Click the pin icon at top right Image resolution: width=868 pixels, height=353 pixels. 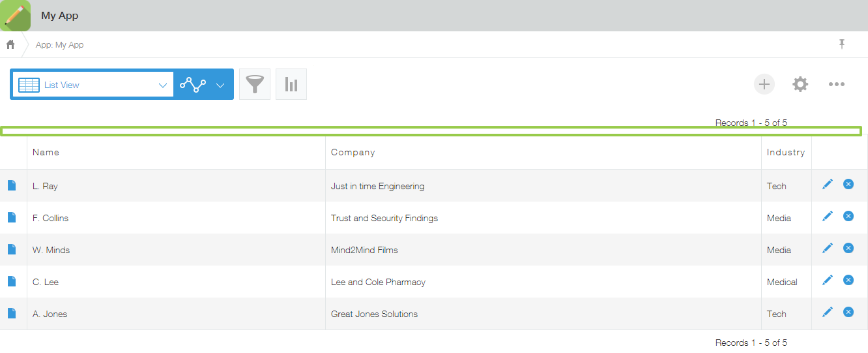(x=841, y=44)
